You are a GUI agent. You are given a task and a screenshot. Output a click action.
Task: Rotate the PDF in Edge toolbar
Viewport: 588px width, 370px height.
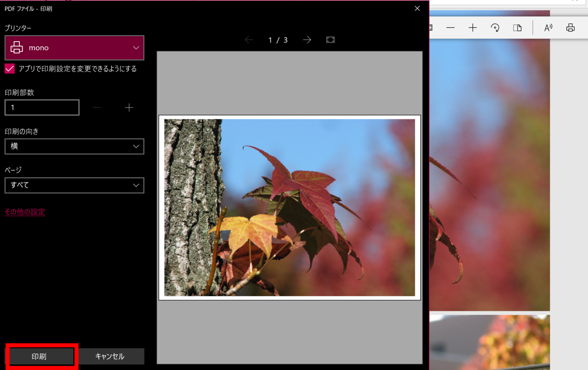click(x=495, y=28)
